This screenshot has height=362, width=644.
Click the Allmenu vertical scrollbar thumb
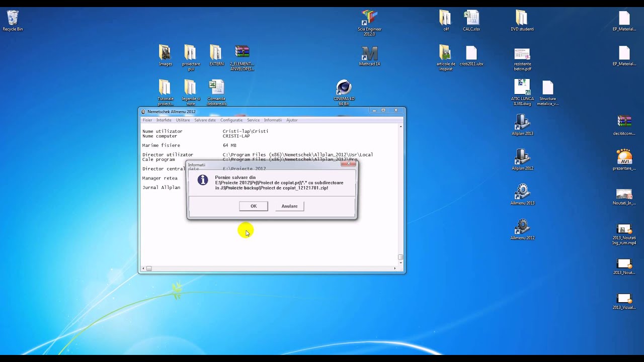click(400, 257)
